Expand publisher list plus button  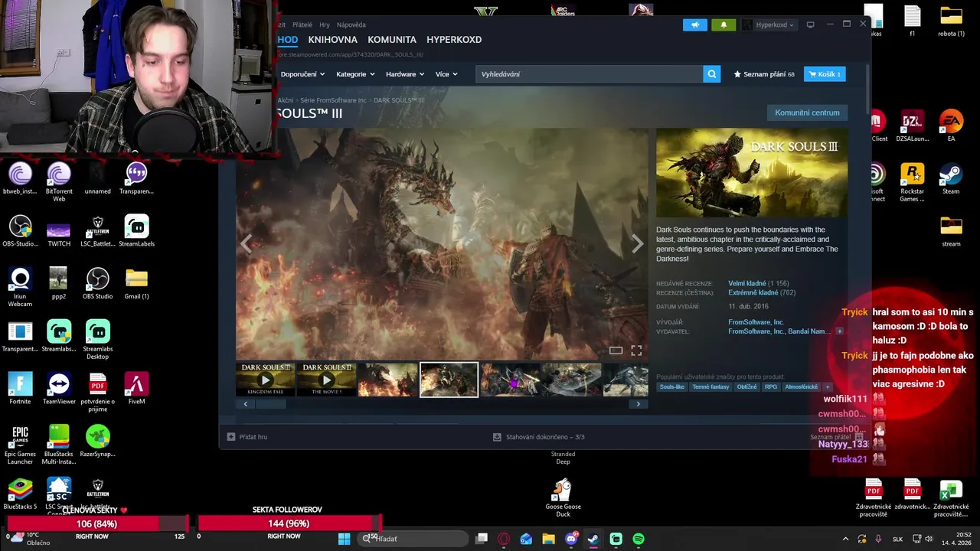click(x=839, y=331)
